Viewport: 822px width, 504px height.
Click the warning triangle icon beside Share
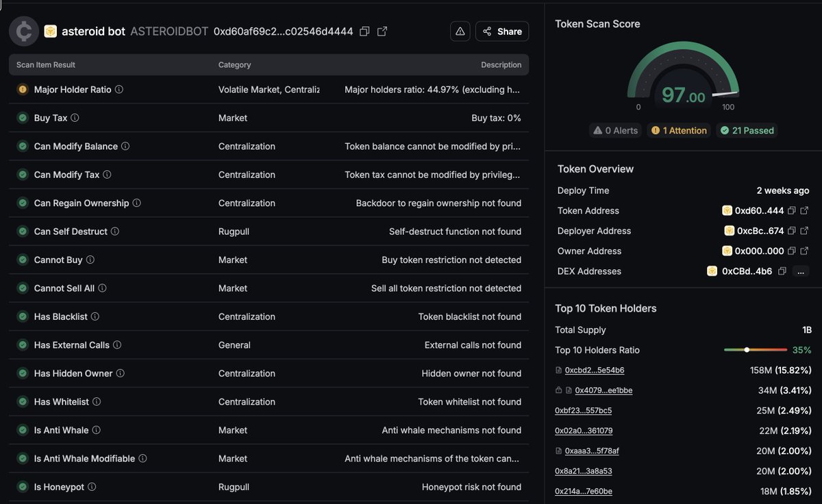(x=460, y=31)
